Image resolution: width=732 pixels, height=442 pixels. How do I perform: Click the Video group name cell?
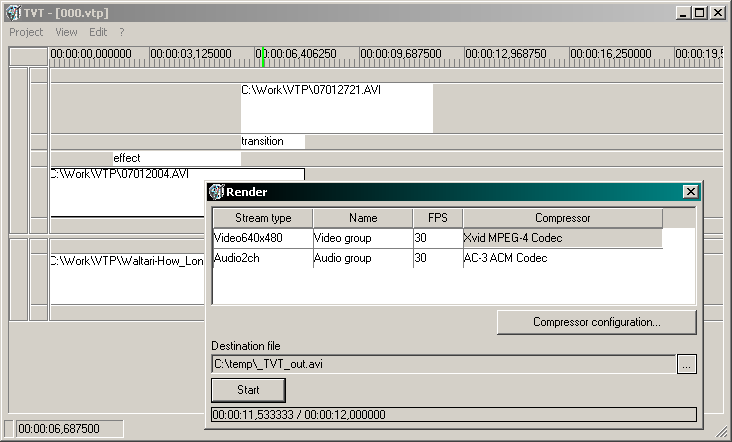(363, 238)
